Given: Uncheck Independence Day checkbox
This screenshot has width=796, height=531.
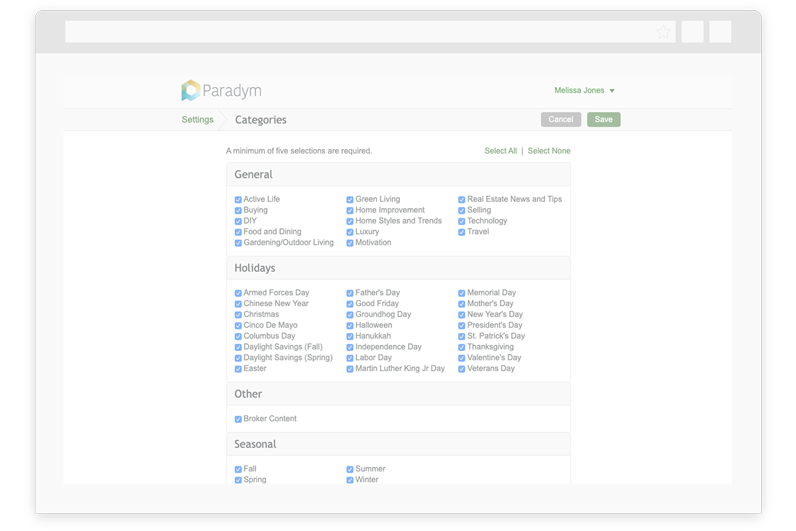Looking at the screenshot, I should 350,347.
